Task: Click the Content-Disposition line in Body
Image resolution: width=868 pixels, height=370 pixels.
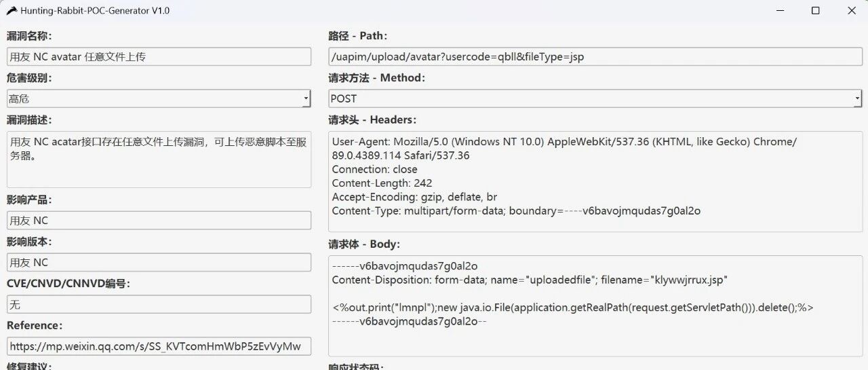Action: pyautogui.click(x=530, y=280)
